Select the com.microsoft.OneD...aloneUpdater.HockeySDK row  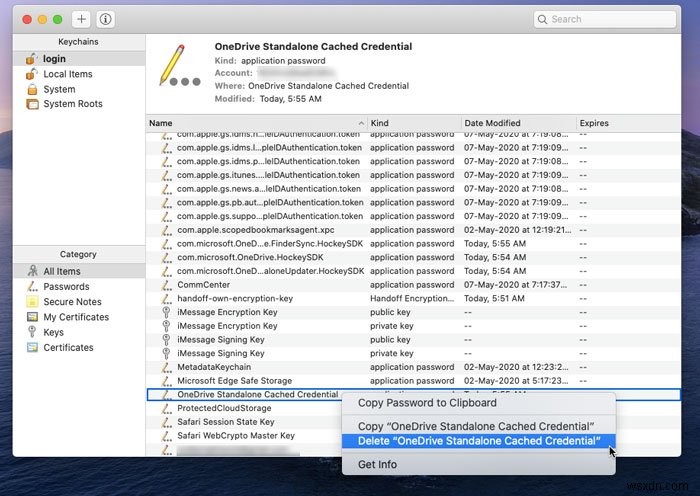click(x=413, y=271)
